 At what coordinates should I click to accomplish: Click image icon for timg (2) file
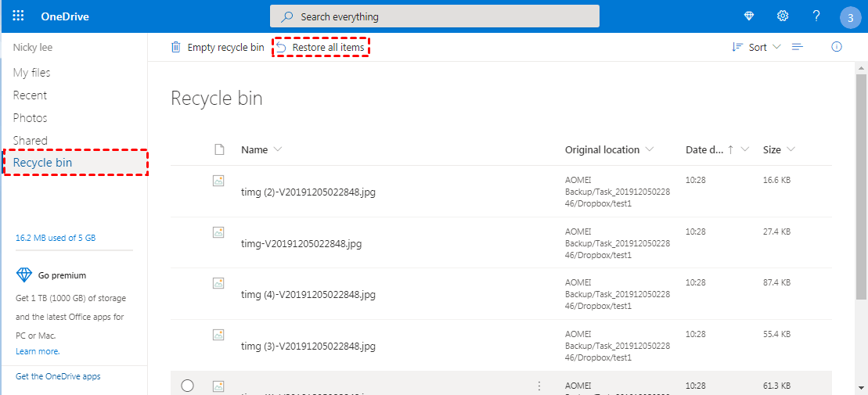[x=219, y=181]
